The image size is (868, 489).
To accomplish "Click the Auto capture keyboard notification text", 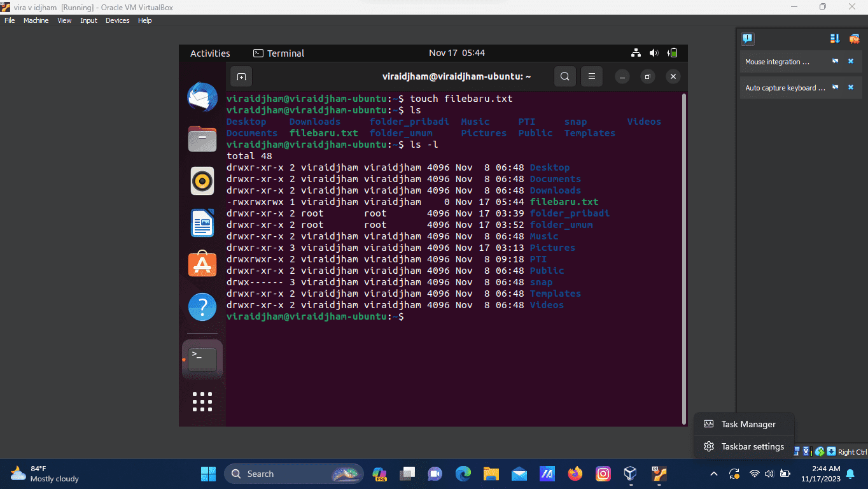I will pos(785,88).
